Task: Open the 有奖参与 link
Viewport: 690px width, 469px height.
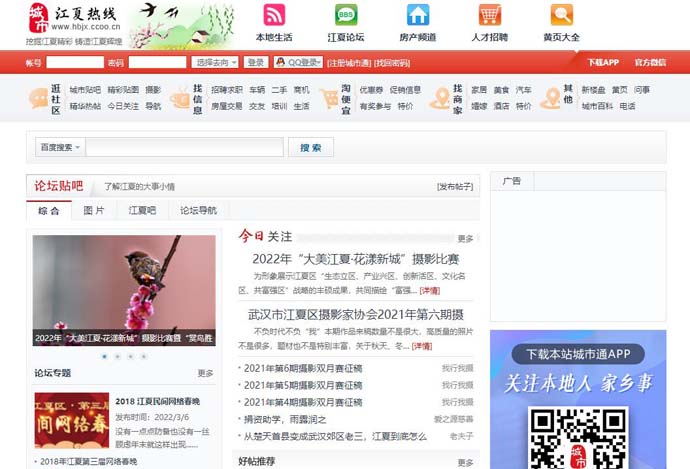Action: (x=375, y=106)
